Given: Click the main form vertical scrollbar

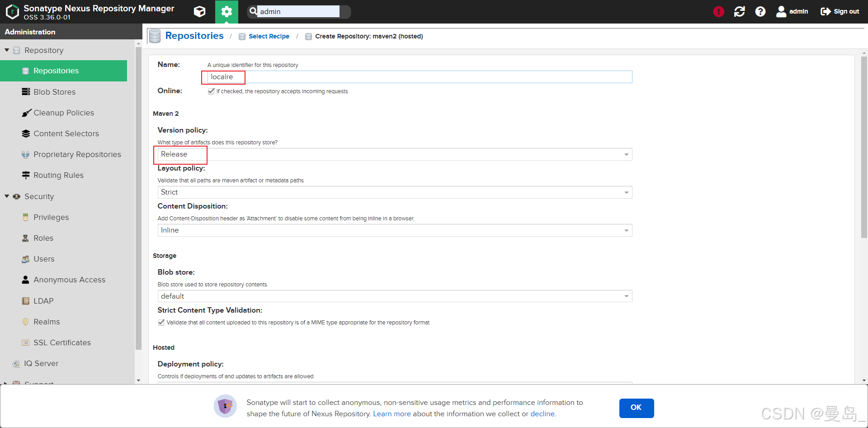Looking at the screenshot, I should click(864, 147).
